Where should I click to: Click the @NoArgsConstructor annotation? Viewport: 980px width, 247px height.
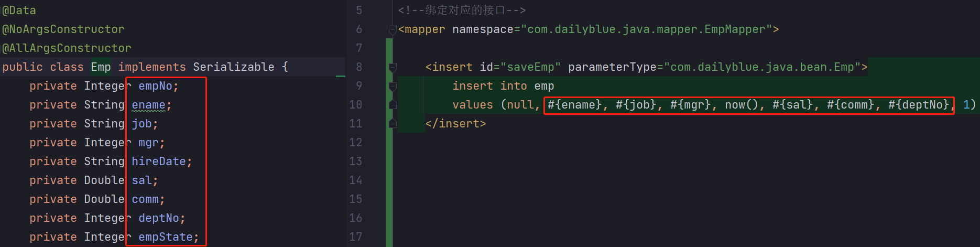pos(63,29)
